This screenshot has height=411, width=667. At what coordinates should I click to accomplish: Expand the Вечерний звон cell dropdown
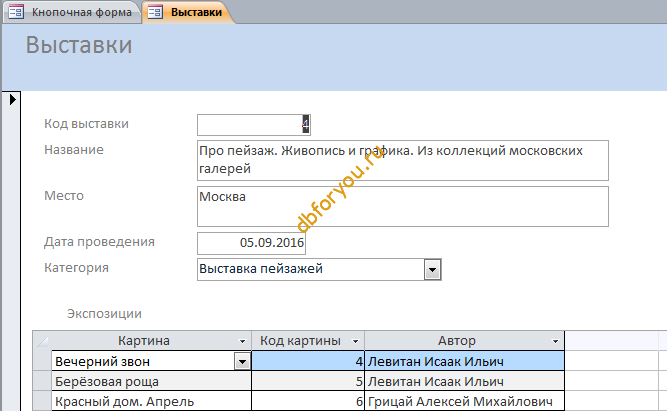click(242, 362)
